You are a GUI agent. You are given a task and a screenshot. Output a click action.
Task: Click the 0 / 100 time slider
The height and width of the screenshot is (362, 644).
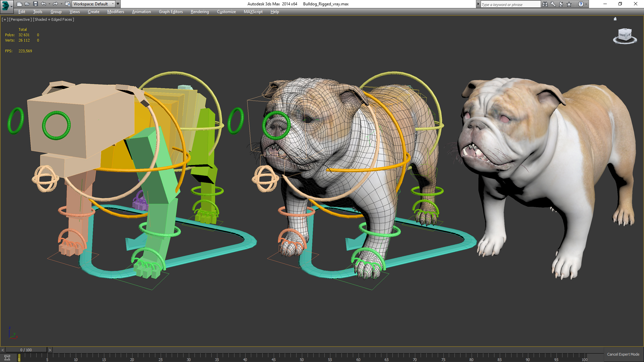coord(26,350)
